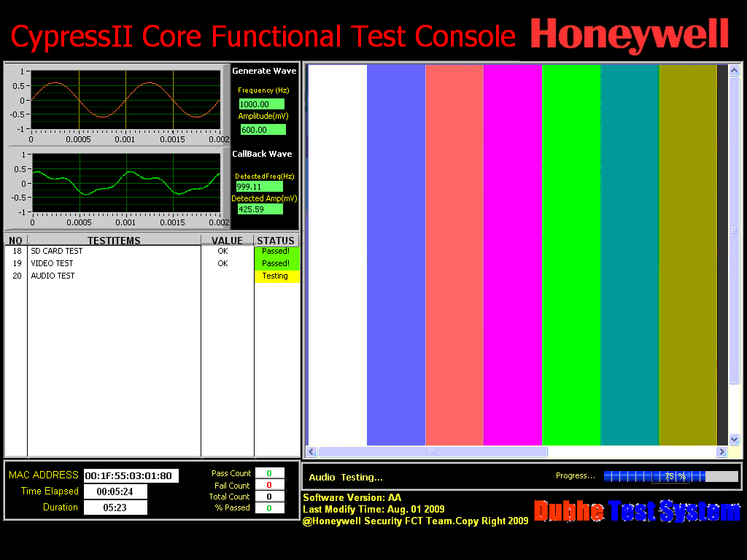Click the Fail Count value box
This screenshot has height=560, width=747.
(x=270, y=485)
